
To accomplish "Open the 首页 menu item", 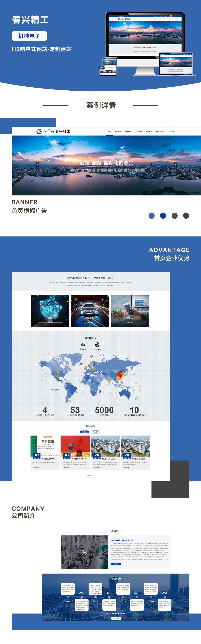I will pyautogui.click(x=109, y=132).
